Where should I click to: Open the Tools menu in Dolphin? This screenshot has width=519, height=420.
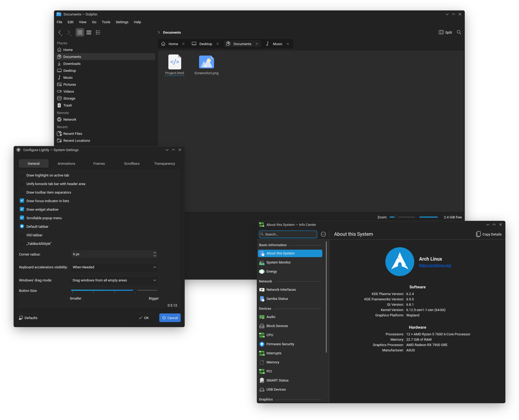point(106,22)
